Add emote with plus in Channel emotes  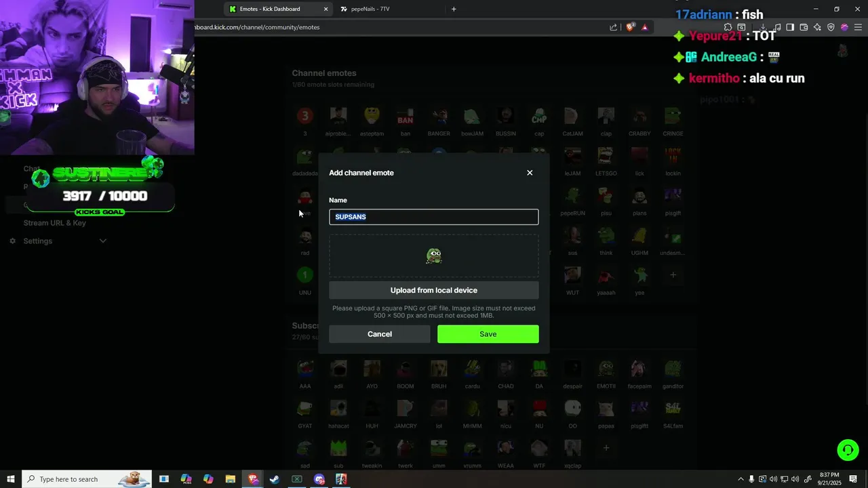coord(673,275)
